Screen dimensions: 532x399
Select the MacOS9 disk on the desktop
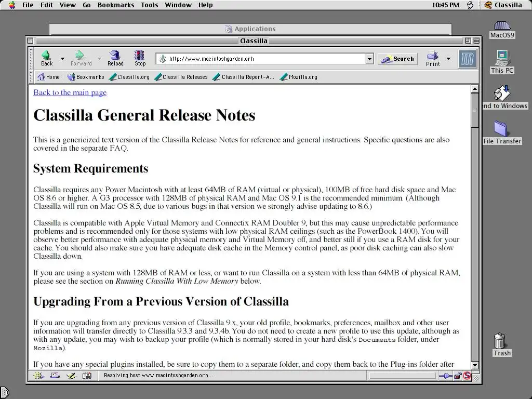pyautogui.click(x=502, y=30)
